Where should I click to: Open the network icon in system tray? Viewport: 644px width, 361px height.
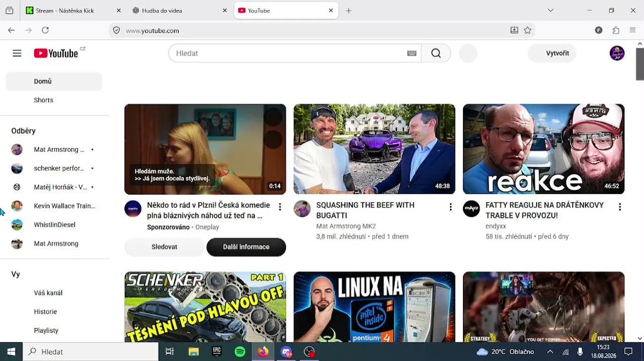pos(565,352)
